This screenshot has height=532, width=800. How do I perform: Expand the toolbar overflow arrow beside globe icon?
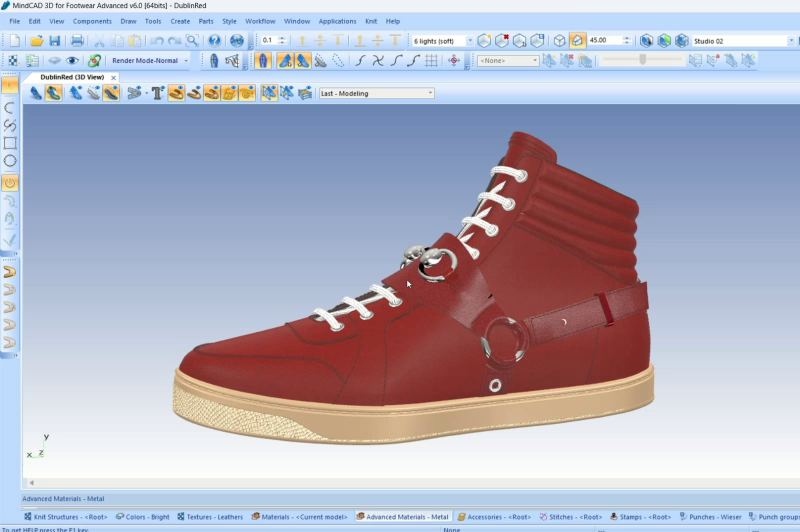click(250, 47)
